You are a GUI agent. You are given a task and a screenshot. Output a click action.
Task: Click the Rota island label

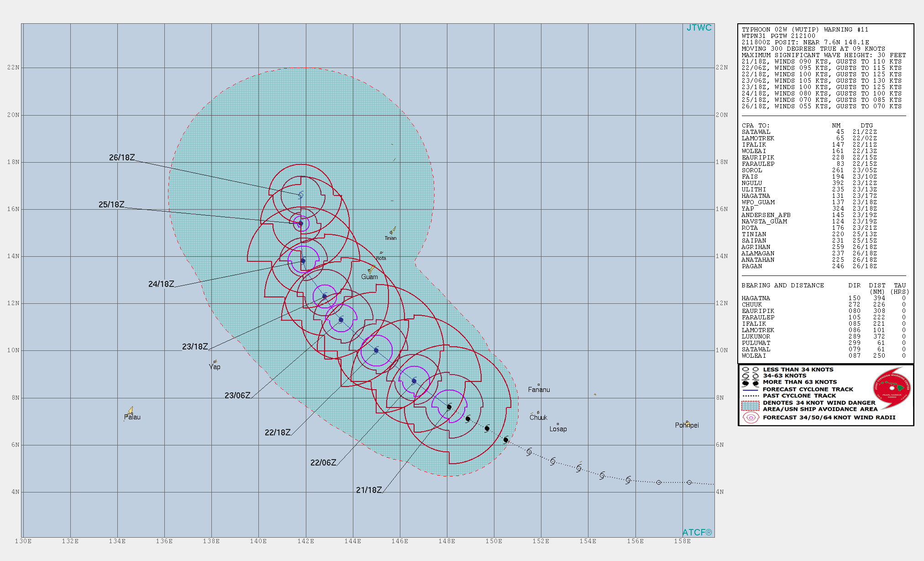tap(381, 258)
